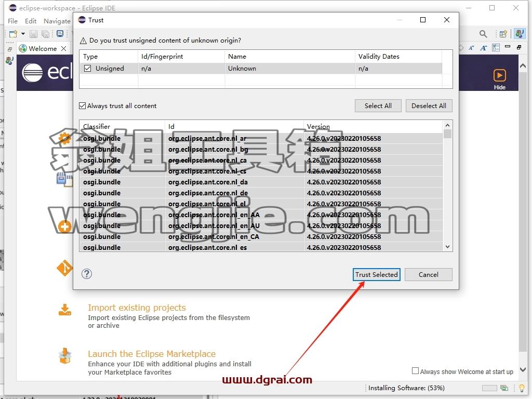Click the bundle list scroll up arrow

pyautogui.click(x=447, y=125)
